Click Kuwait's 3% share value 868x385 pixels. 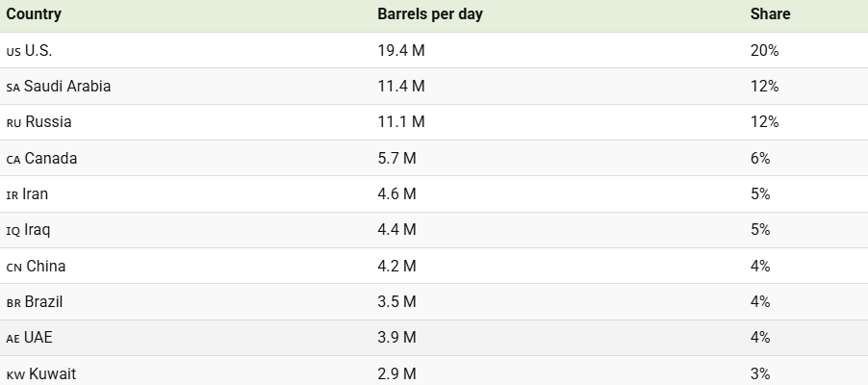[x=760, y=373]
